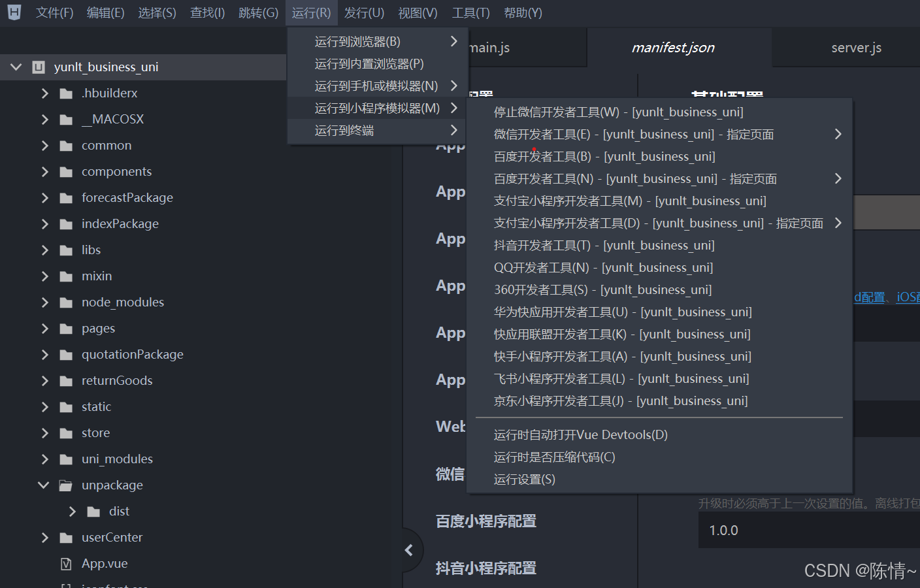Open the 发行(U) menu
Image resolution: width=920 pixels, height=588 pixels.
pos(364,12)
